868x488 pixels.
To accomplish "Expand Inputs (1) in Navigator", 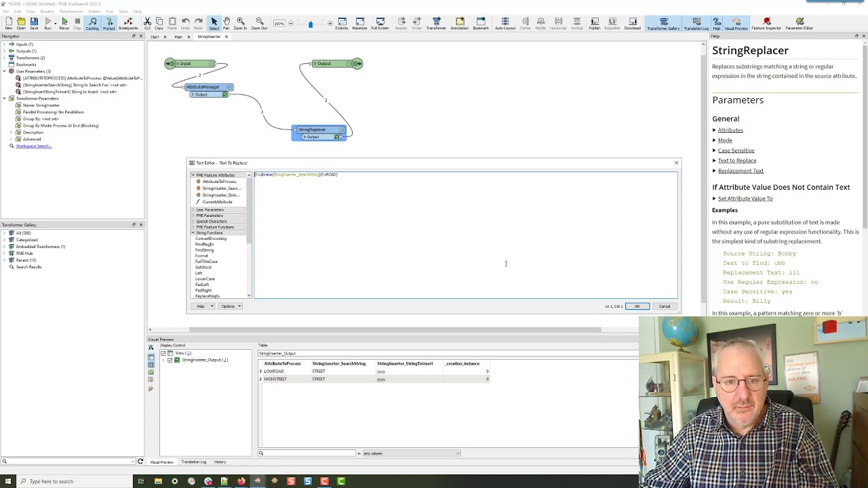I will (5, 44).
